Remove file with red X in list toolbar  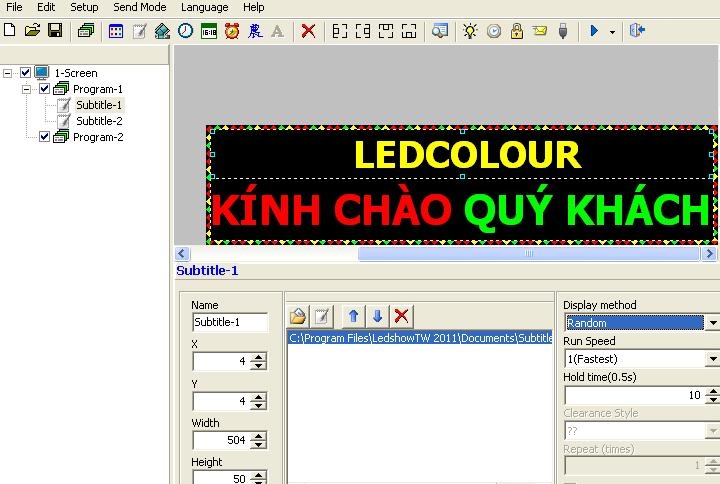(401, 316)
